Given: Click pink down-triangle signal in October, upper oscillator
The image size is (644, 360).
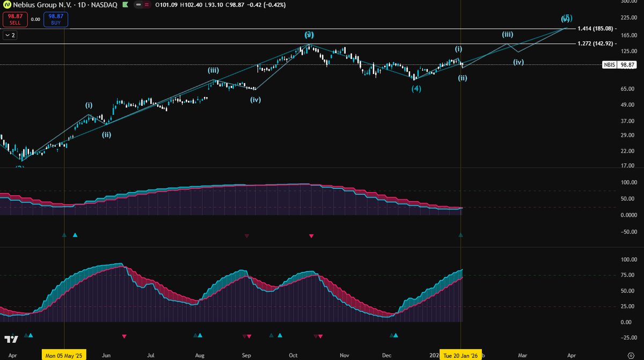Looking at the screenshot, I should click(311, 236).
